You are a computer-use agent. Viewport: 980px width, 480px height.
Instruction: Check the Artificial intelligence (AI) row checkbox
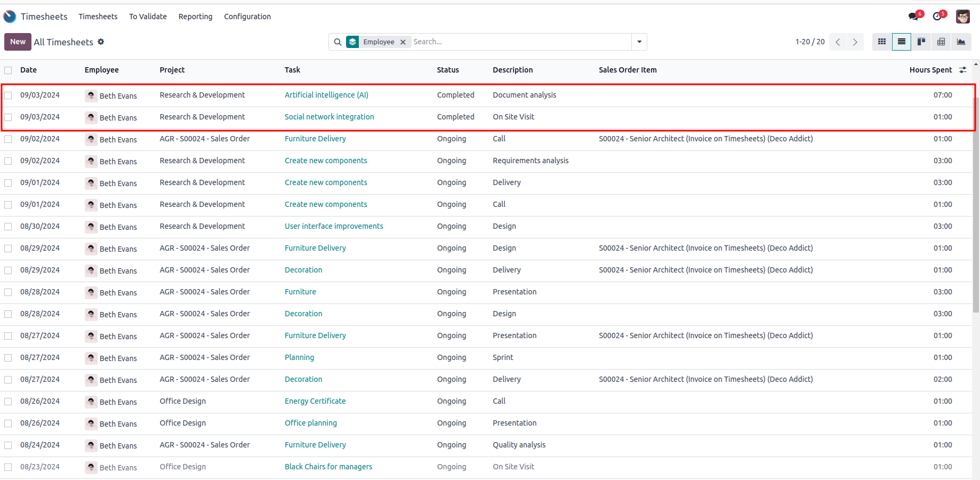8,95
